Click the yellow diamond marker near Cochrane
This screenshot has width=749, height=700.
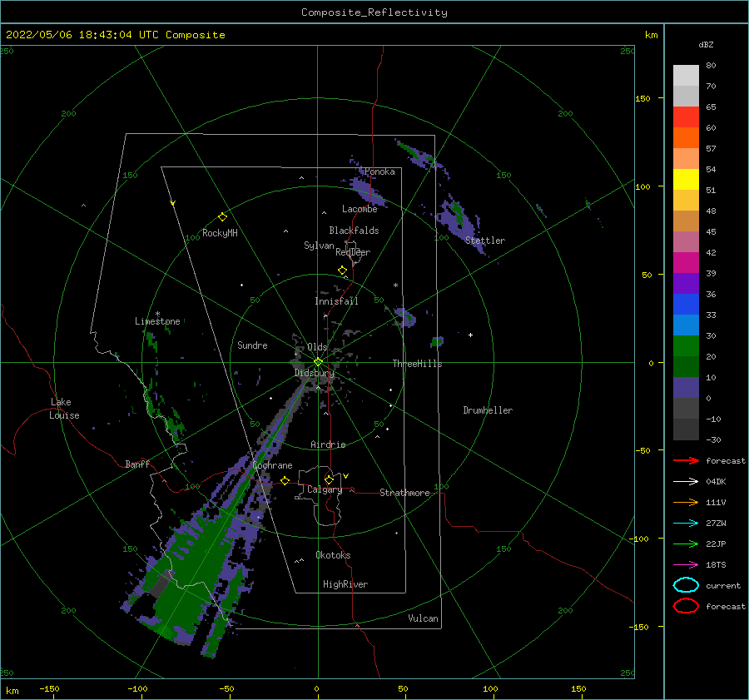pyautogui.click(x=285, y=481)
